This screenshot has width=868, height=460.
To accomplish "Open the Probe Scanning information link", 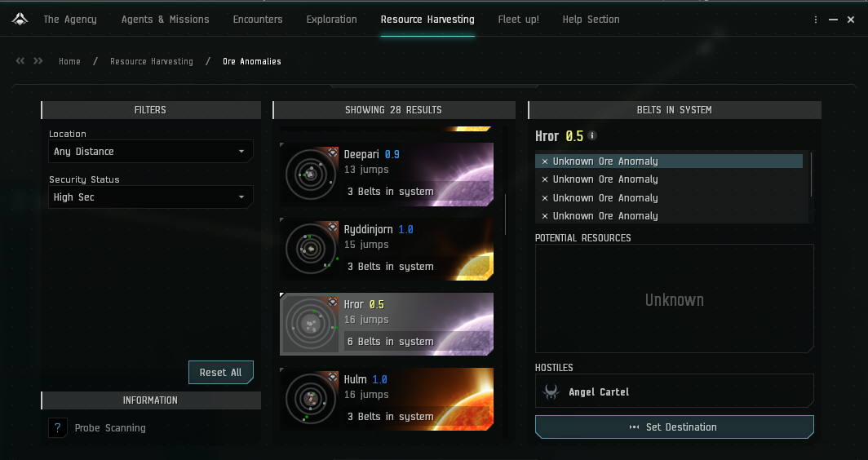I will pos(110,428).
